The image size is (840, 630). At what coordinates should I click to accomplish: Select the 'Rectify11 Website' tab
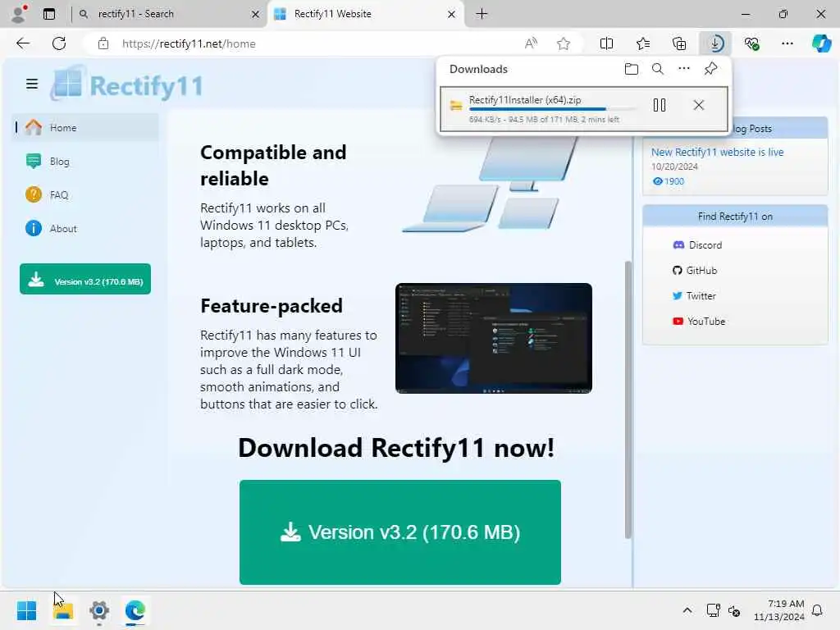tap(366, 14)
